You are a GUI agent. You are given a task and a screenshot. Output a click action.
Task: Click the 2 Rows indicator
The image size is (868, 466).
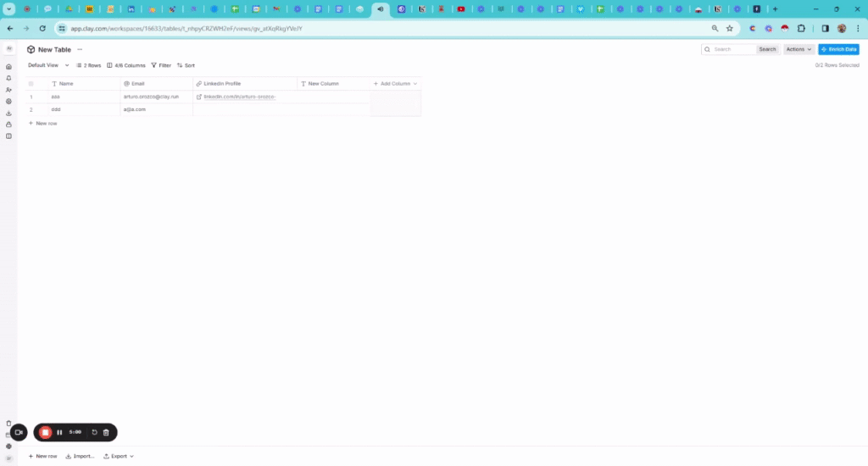pos(88,65)
